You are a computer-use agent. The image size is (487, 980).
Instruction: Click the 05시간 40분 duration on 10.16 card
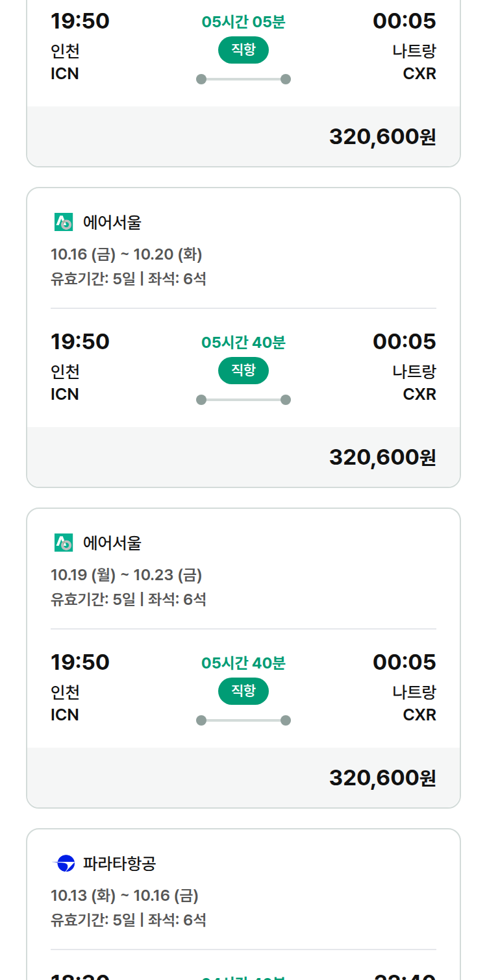tap(243, 342)
